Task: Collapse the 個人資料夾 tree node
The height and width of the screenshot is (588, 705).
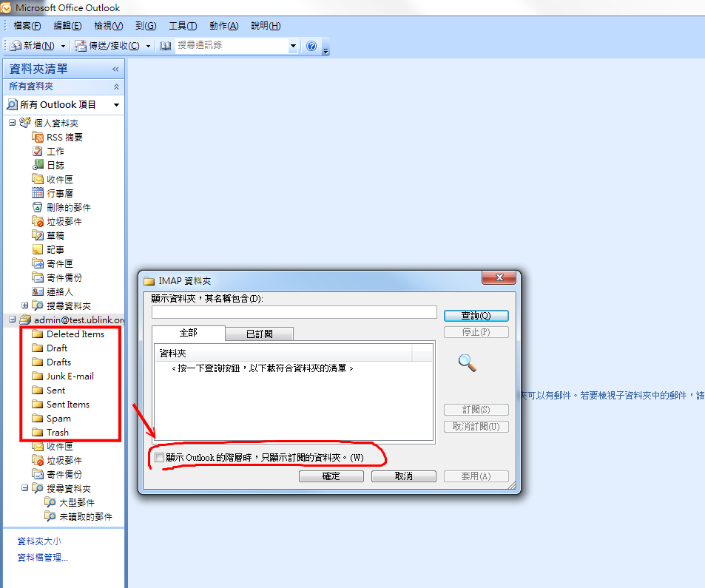Action: click(12, 123)
